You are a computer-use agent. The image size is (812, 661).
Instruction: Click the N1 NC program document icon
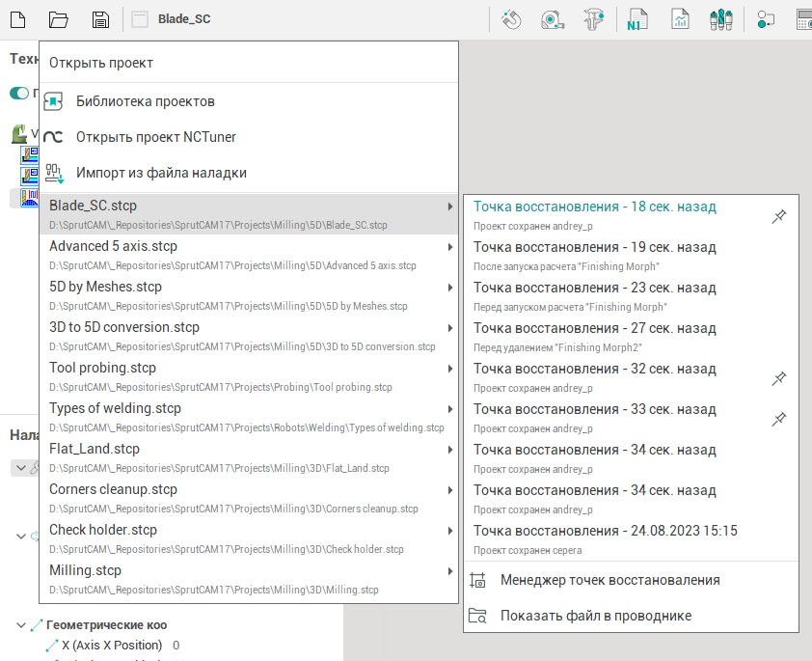pos(637,19)
